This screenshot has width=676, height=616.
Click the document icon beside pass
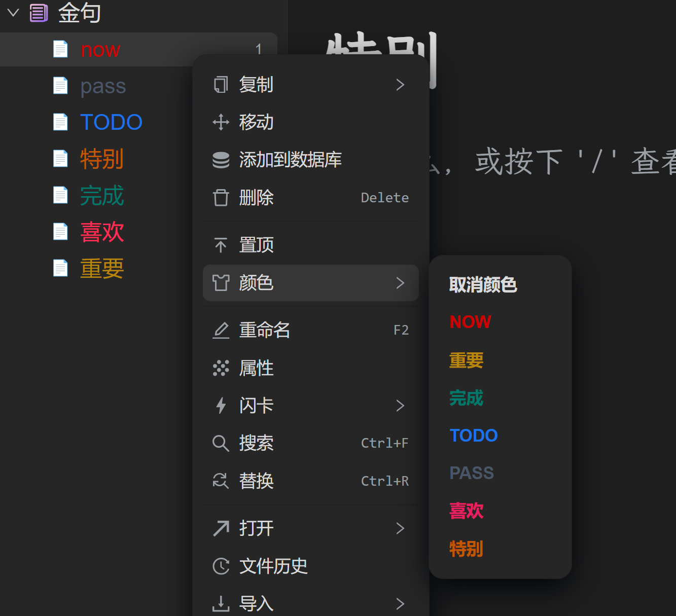point(60,86)
